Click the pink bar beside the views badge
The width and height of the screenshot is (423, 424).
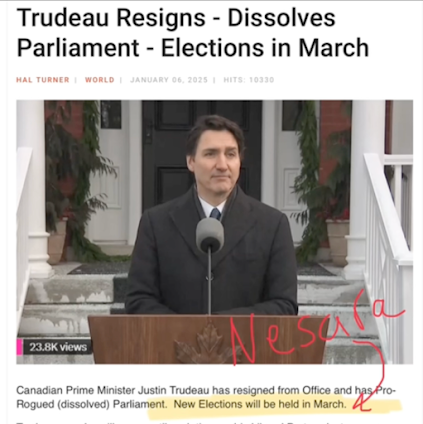coord(19,347)
